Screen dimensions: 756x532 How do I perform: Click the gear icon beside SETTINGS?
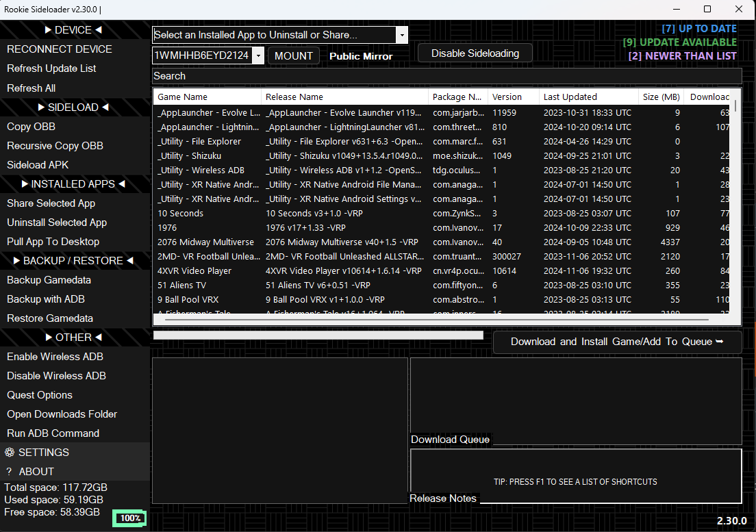tap(10, 453)
